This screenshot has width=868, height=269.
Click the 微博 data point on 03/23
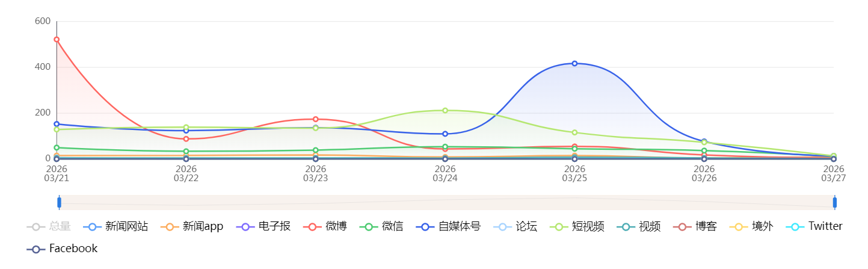pos(315,119)
